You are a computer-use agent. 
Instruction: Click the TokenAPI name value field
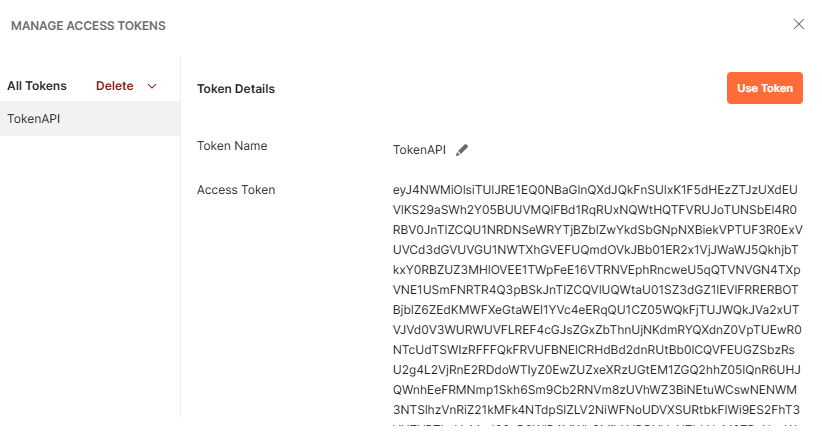coord(420,150)
